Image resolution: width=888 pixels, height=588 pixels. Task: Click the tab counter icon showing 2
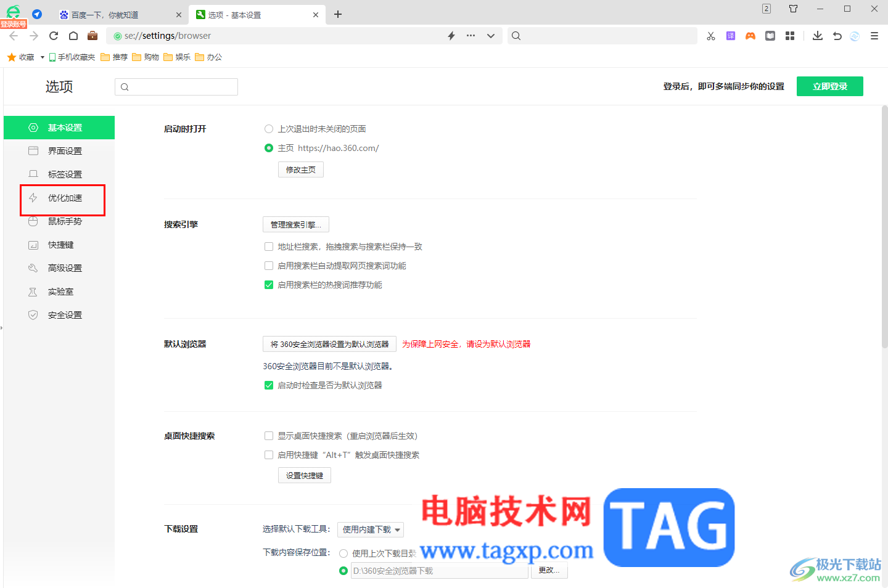coord(767,9)
